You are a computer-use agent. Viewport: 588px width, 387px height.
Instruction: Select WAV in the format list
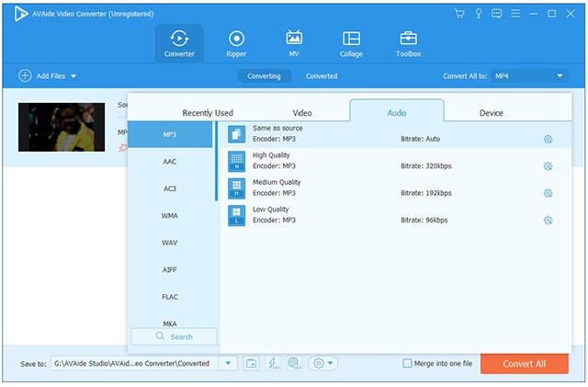pyautogui.click(x=170, y=243)
